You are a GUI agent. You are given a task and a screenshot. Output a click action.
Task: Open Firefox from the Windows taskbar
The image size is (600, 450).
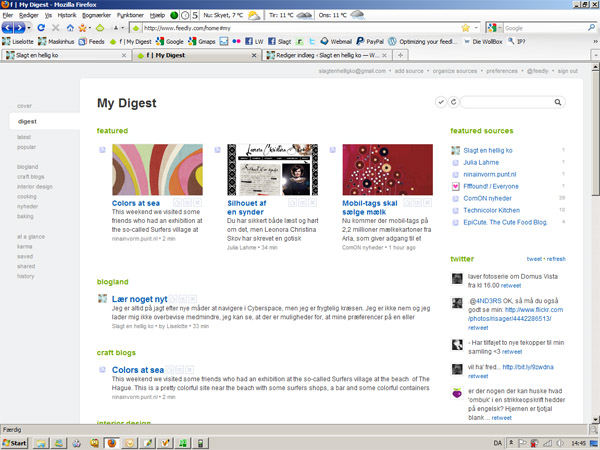click(112, 443)
